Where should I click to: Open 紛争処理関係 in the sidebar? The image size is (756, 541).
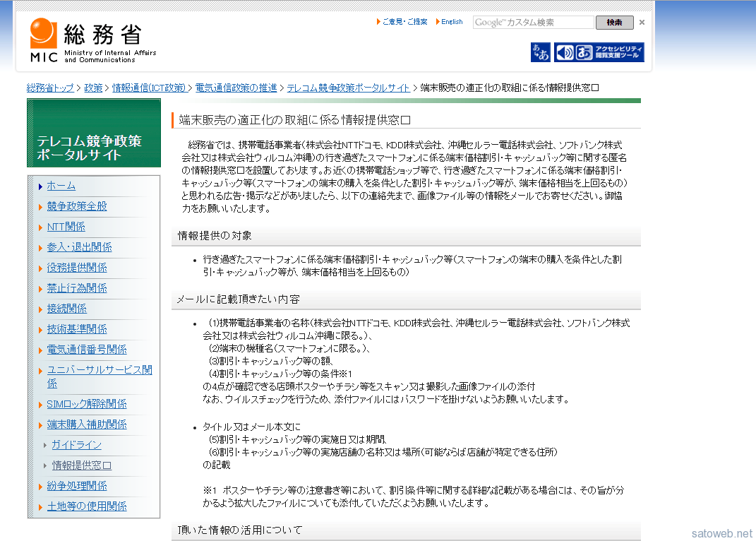[77, 486]
